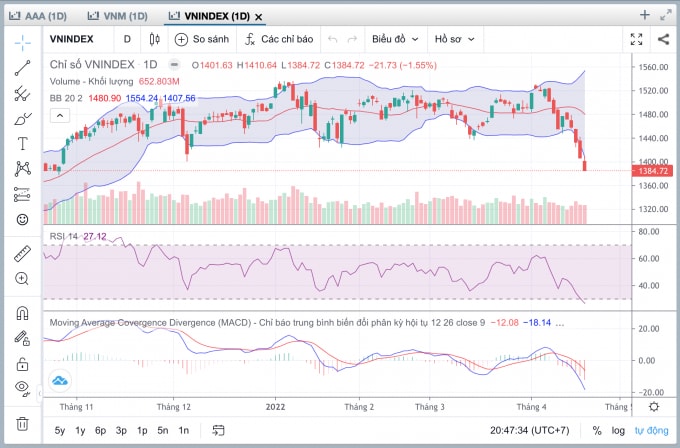This screenshot has height=448, width=680.
Task: Click the blue cloud save icon
Action: tap(60, 381)
